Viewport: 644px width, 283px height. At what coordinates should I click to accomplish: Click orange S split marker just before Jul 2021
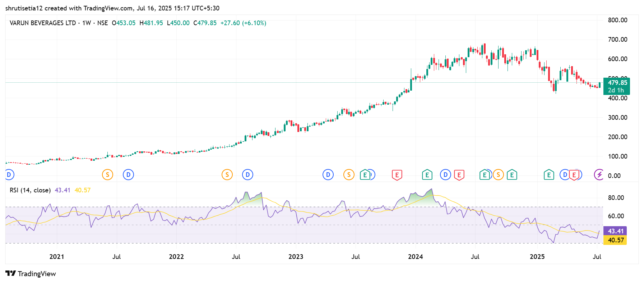[107, 175]
